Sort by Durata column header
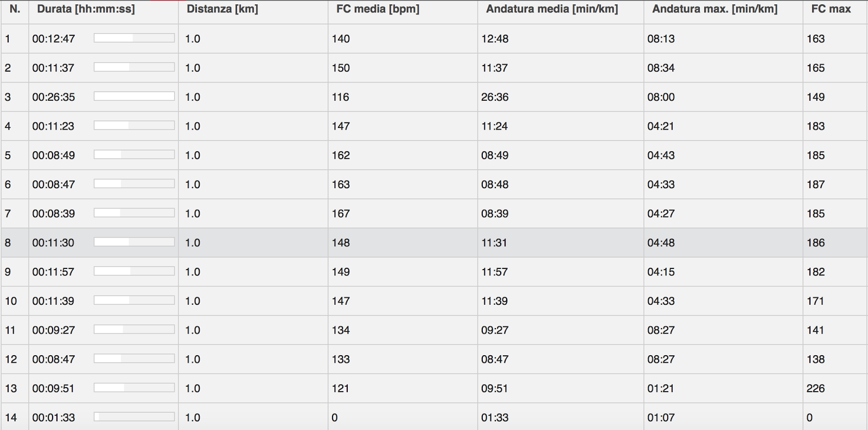The width and height of the screenshot is (868, 430). click(86, 9)
